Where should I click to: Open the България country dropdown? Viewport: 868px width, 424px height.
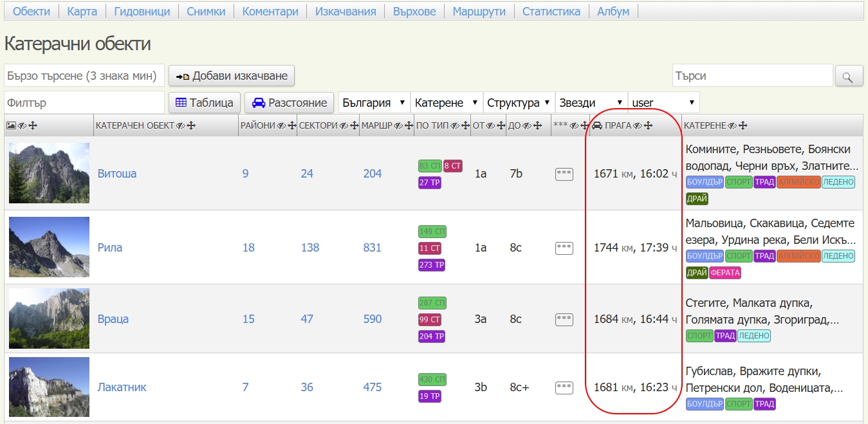coord(374,103)
